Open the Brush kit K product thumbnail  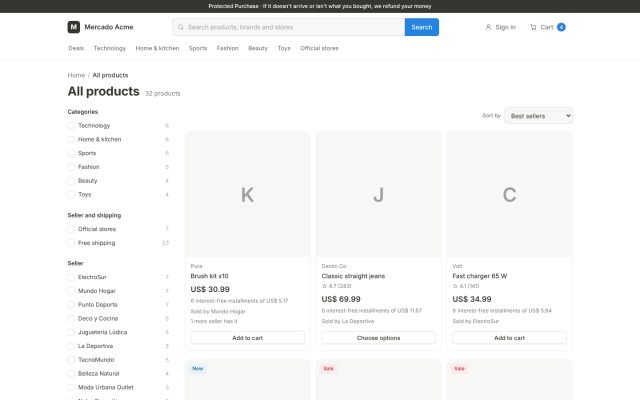point(247,195)
